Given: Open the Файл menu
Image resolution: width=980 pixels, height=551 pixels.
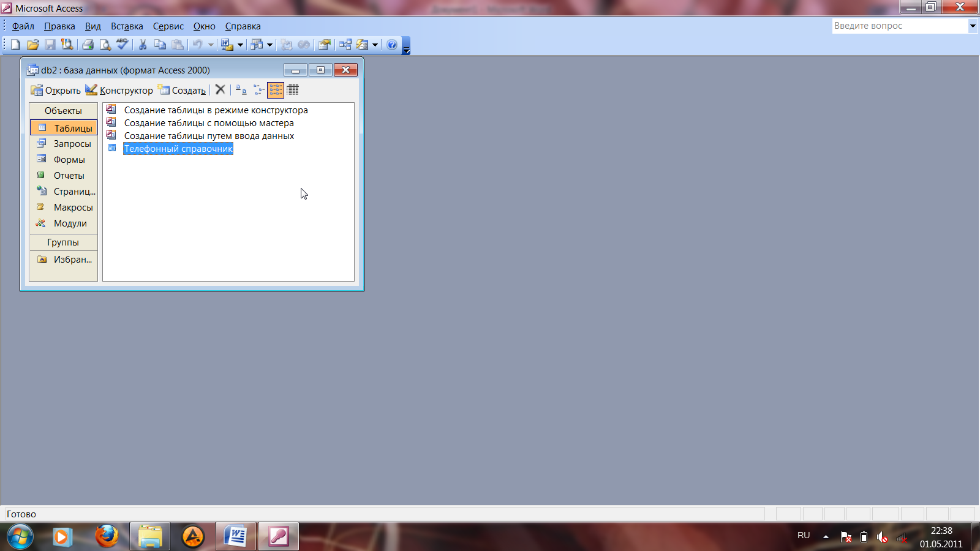Looking at the screenshot, I should [x=23, y=26].
